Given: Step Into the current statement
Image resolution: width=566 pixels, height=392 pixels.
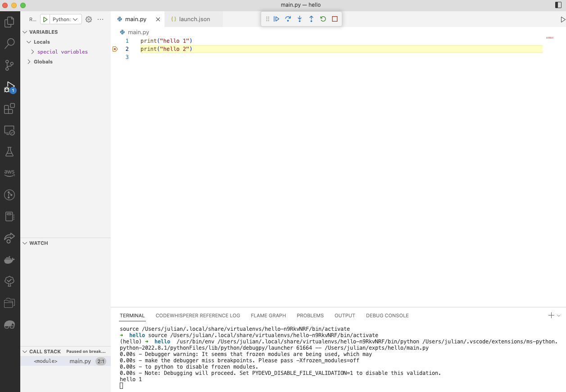Looking at the screenshot, I should pos(299,19).
